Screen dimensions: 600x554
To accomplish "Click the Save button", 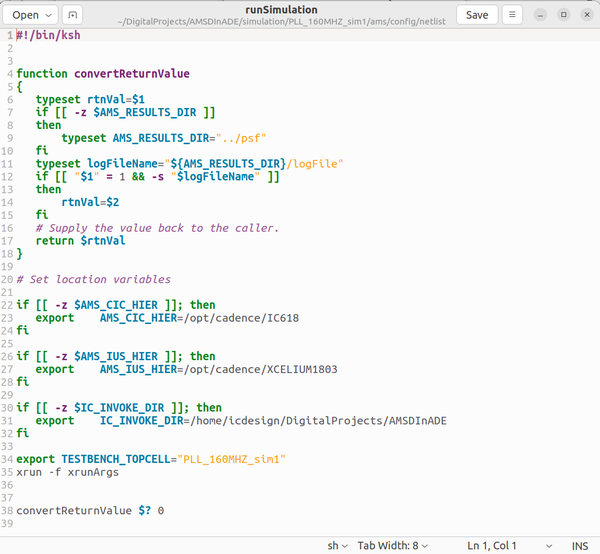I will 477,15.
